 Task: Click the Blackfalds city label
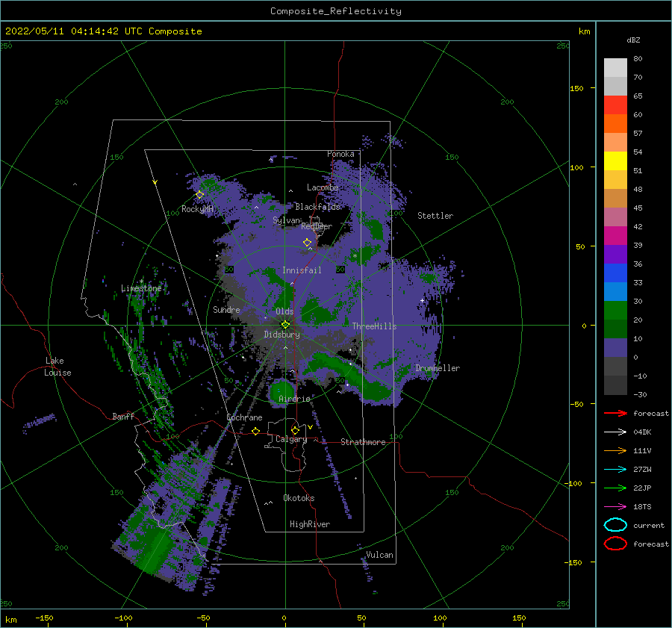tap(317, 207)
